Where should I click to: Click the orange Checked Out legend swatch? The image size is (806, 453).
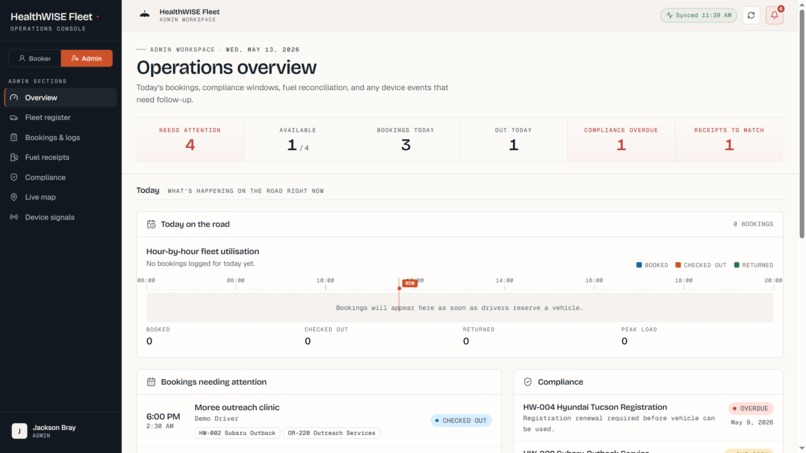[x=678, y=265]
